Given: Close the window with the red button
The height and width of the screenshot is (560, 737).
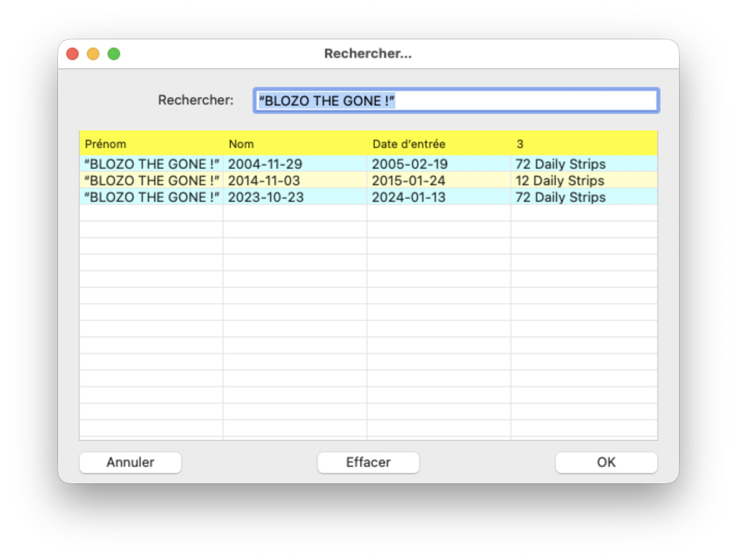Looking at the screenshot, I should tap(72, 54).
